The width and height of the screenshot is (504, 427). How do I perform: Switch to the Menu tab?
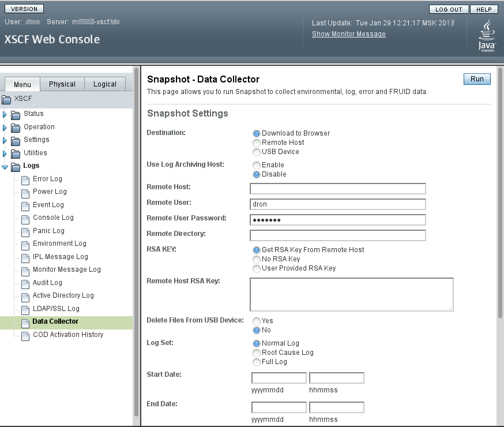(22, 84)
